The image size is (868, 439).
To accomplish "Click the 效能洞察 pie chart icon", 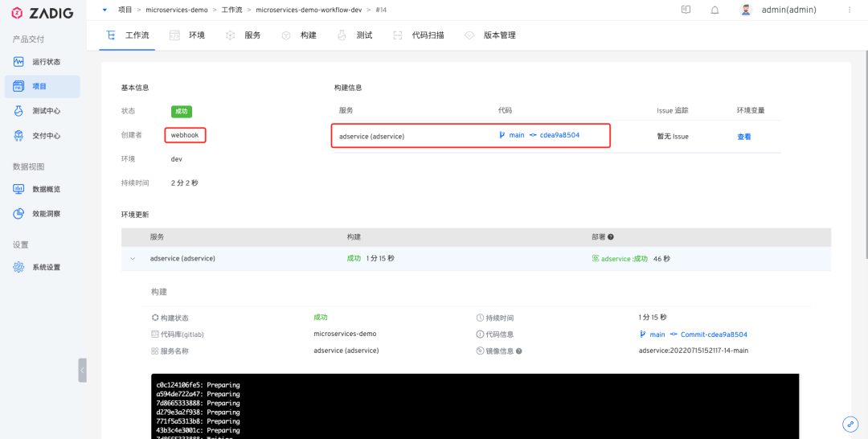I will [18, 213].
